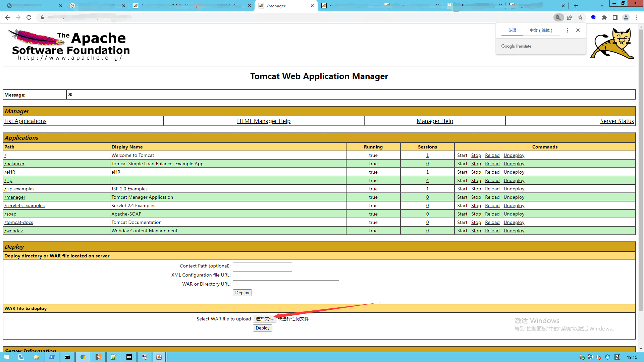Bookmark this page with the star icon

pyautogui.click(x=580, y=17)
